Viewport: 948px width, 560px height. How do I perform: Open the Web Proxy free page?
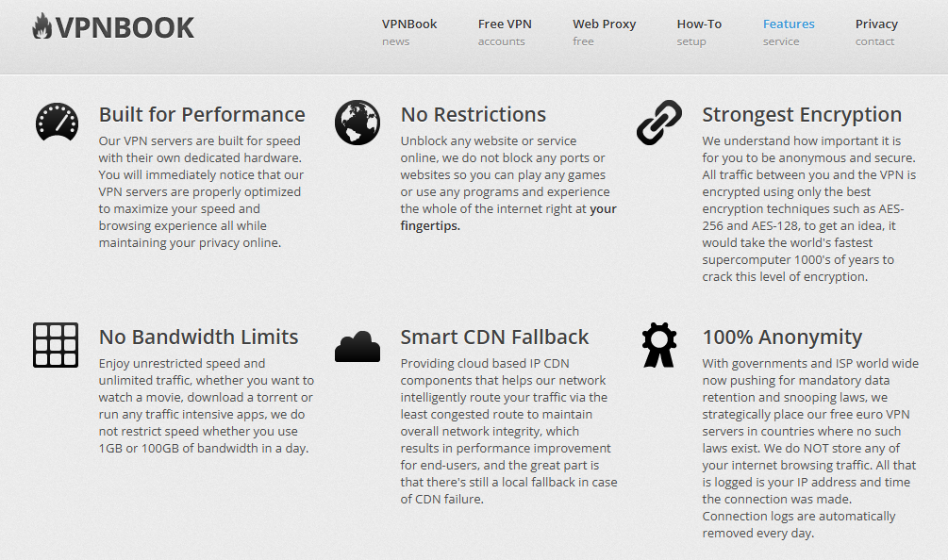(604, 31)
